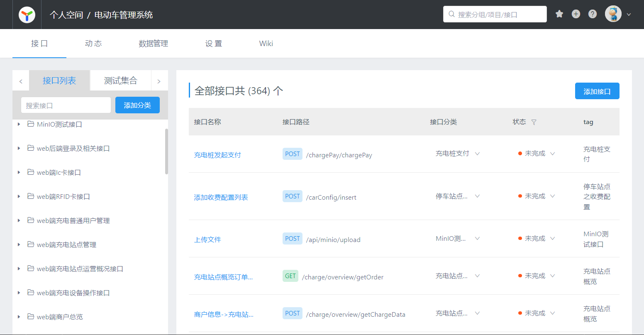Click the web端RFID卡接口 folder icon
This screenshot has width=644, height=335.
[x=30, y=196]
